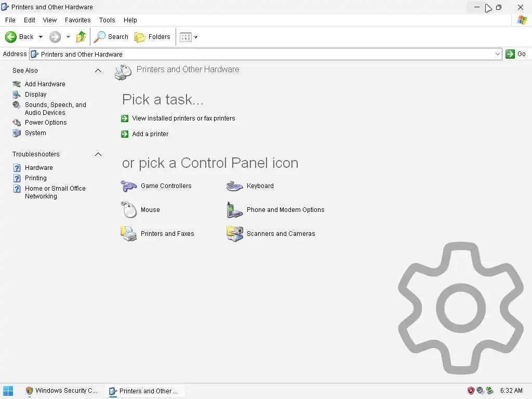532x399 pixels.
Task: Open Home or Small Office Networking link
Action: 55,192
